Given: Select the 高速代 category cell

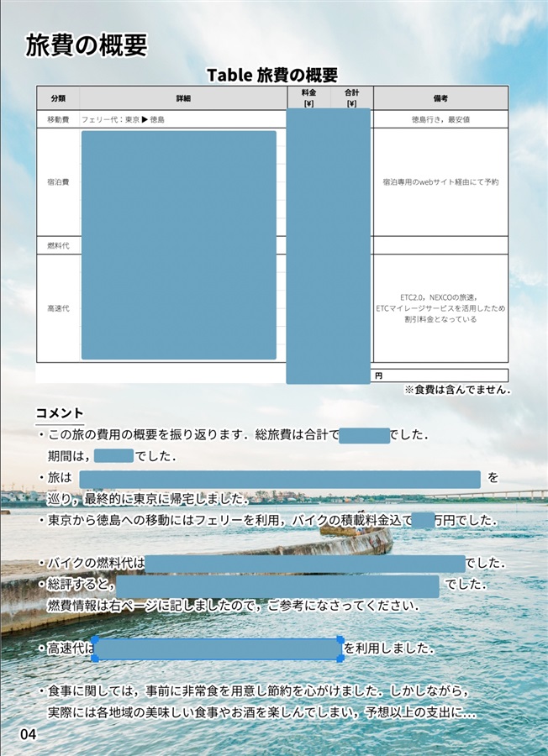Looking at the screenshot, I should (58, 308).
